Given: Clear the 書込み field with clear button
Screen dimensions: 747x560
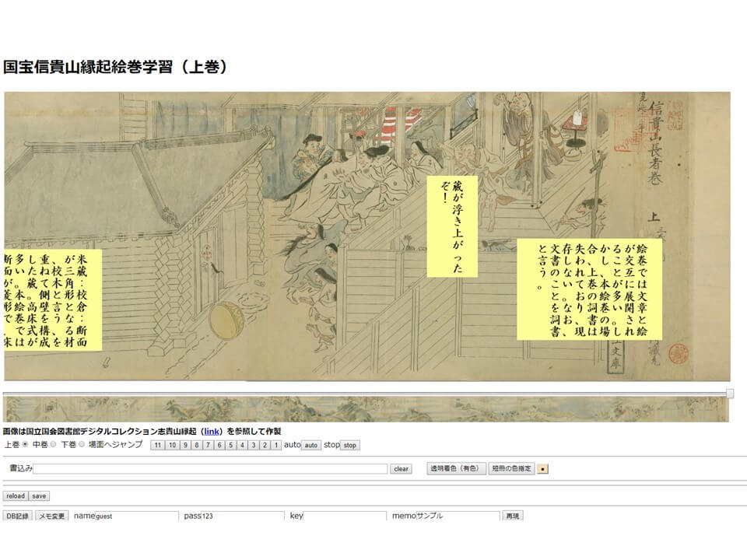Looking at the screenshot, I should click(402, 468).
